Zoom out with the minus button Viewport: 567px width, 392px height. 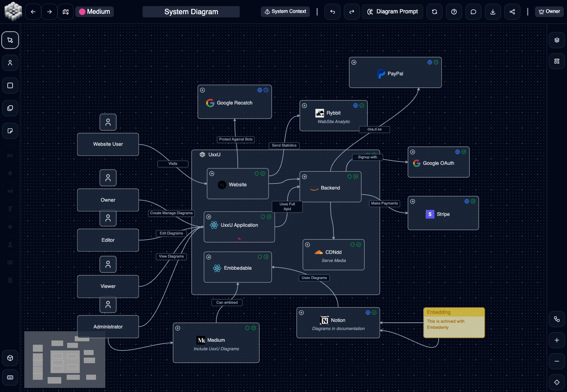pos(557,361)
